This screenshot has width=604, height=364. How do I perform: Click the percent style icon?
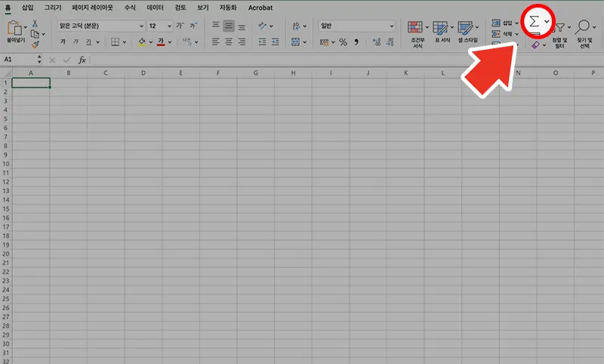coord(343,42)
